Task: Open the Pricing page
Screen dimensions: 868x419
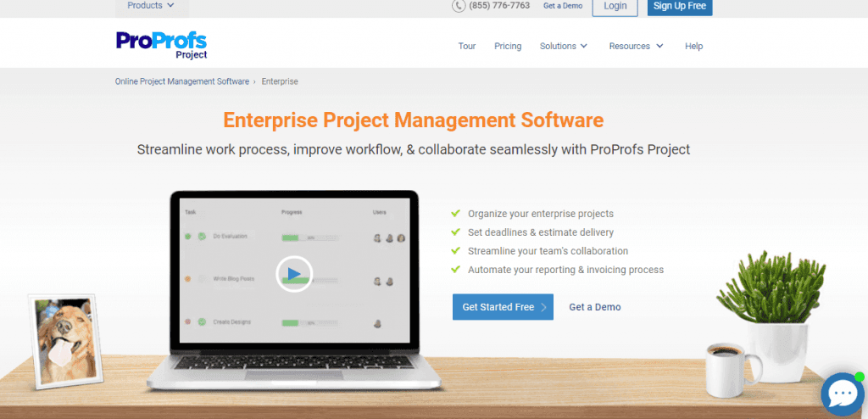Action: (508, 46)
